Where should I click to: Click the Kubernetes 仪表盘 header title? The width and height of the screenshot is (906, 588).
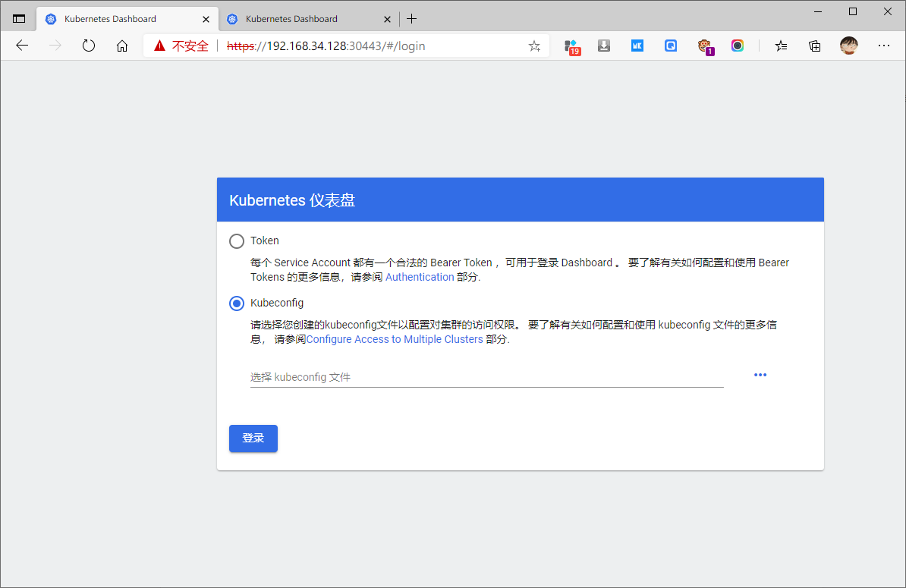(292, 200)
